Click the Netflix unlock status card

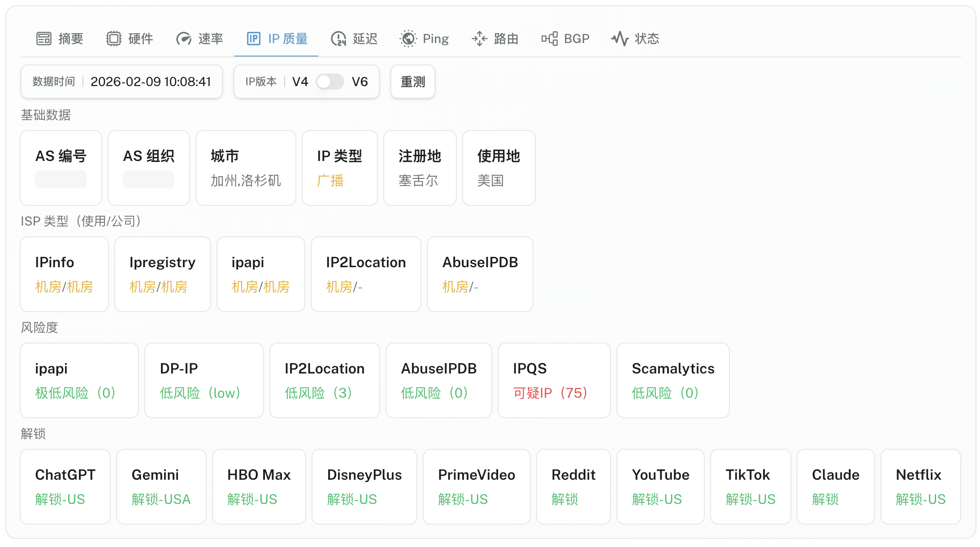pos(920,486)
